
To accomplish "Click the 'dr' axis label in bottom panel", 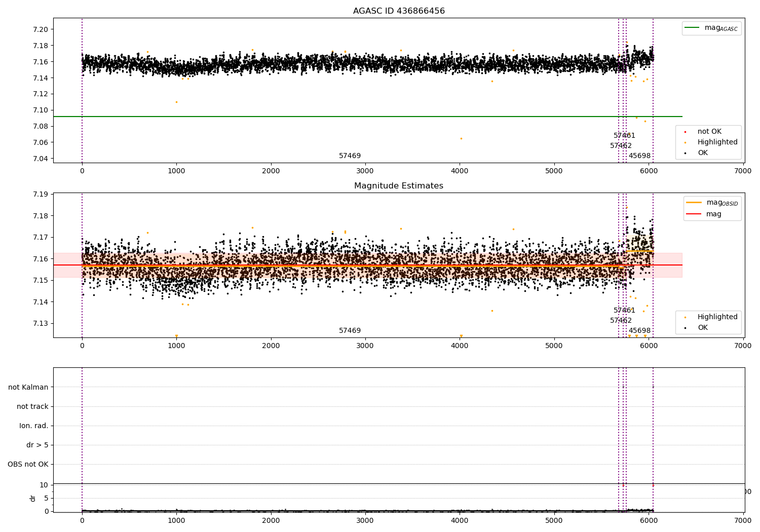I will coord(33,498).
